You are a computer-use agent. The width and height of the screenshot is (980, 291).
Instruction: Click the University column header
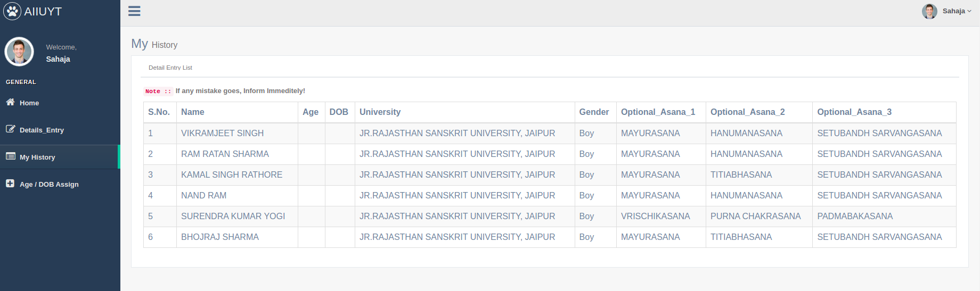tap(380, 112)
